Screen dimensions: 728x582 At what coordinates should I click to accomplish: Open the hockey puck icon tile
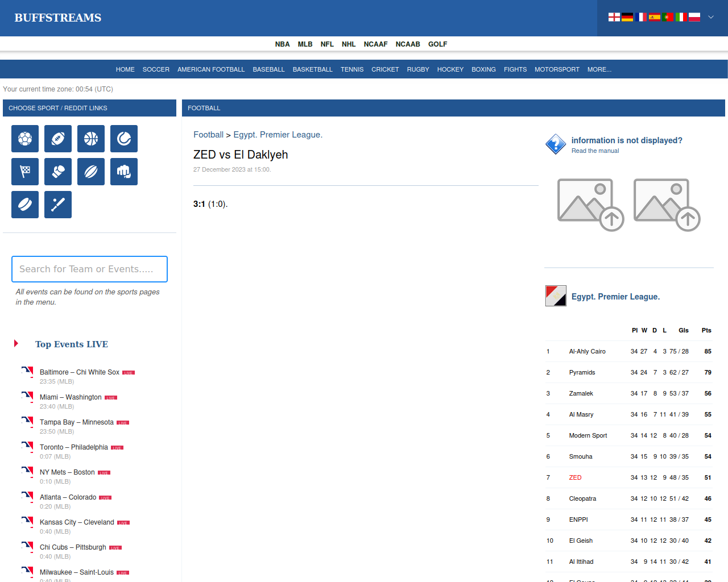point(25,205)
